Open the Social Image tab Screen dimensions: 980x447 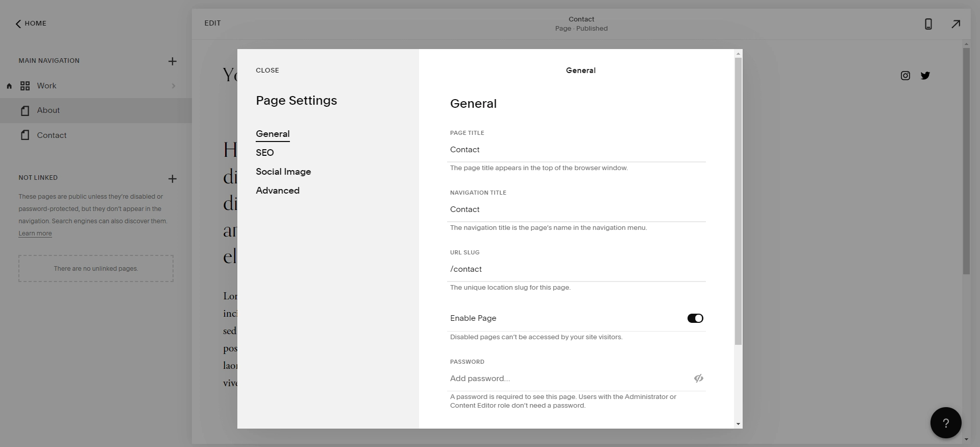[283, 172]
